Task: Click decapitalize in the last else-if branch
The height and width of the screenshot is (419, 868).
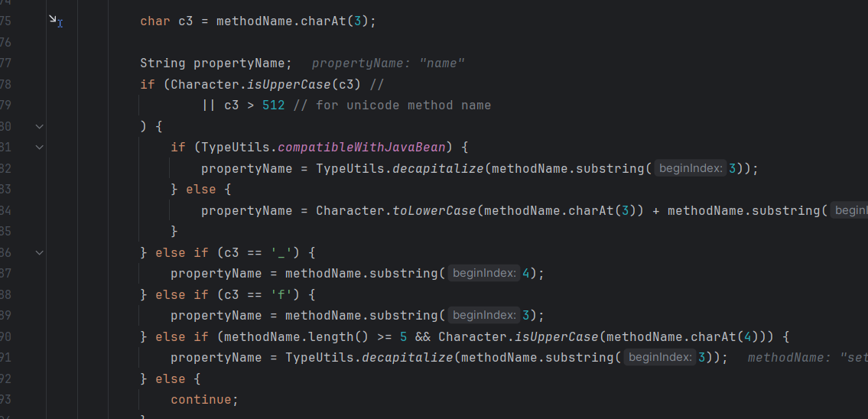Action: [x=407, y=357]
